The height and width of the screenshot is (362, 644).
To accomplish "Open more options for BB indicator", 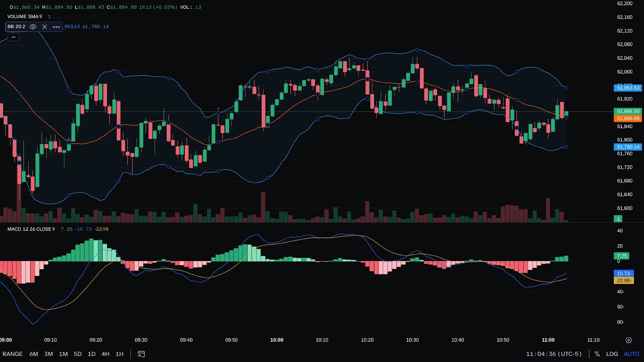I will tap(56, 27).
